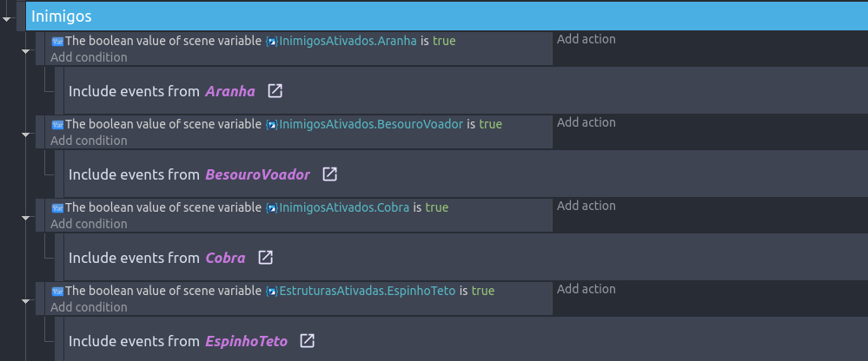This screenshot has height=361, width=868.
Task: Collapse the EstruturasAtivadas.EspinhoTeto event
Action: click(x=25, y=301)
